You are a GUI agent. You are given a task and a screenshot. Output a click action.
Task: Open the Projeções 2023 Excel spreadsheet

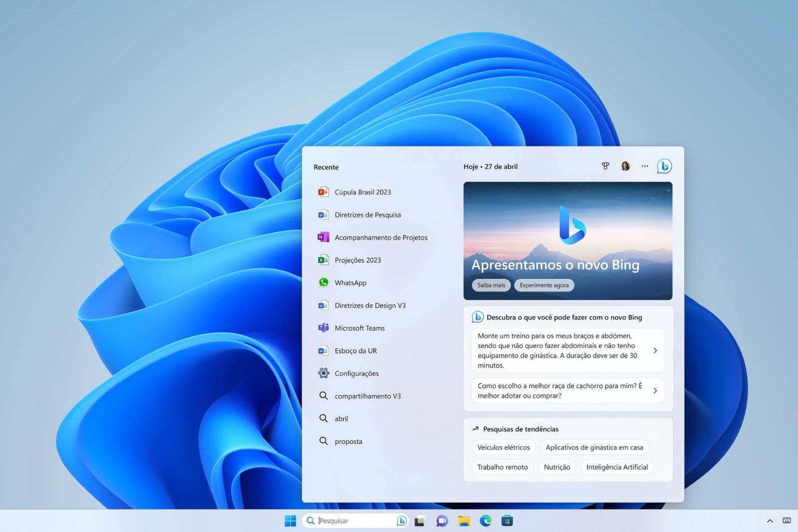tap(358, 260)
